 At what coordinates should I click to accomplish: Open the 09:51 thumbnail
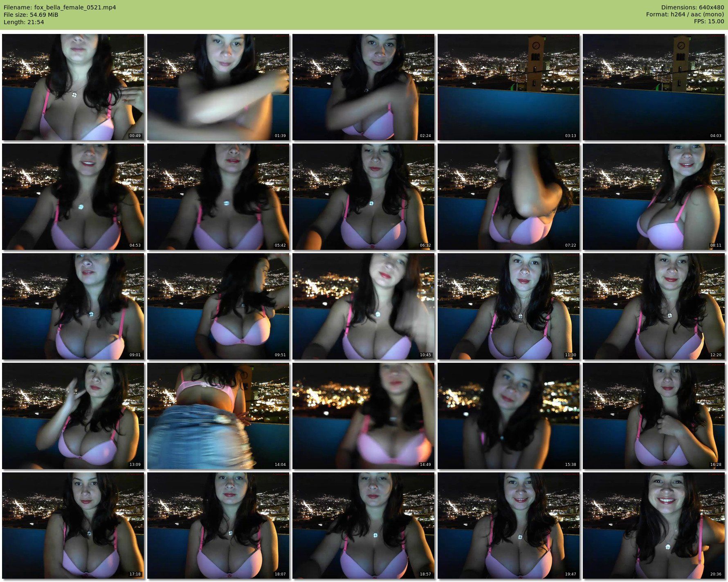[x=218, y=306]
